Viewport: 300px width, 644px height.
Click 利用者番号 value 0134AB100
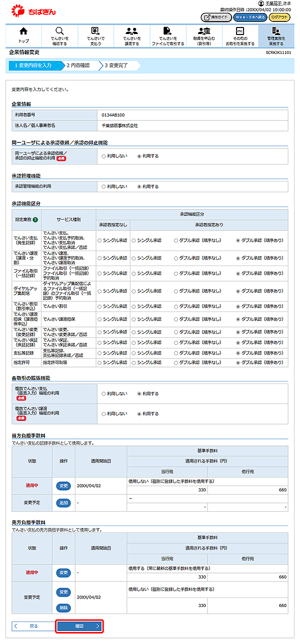click(x=113, y=115)
